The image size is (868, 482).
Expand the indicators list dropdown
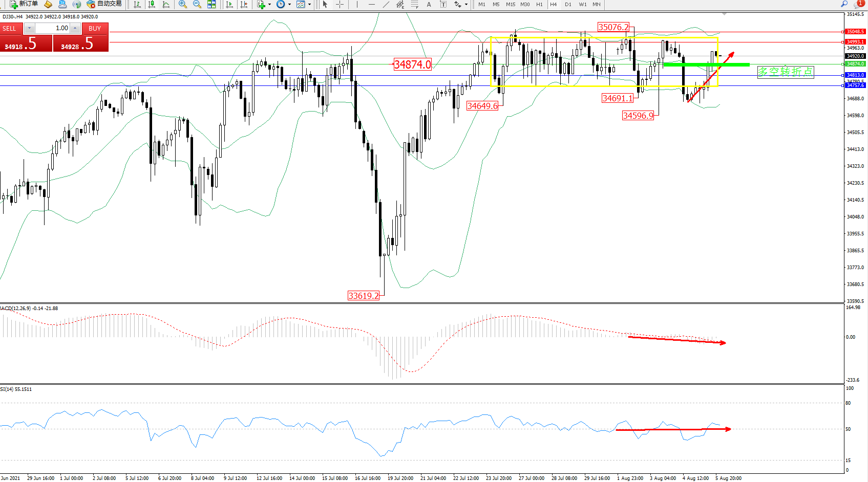(x=269, y=4)
